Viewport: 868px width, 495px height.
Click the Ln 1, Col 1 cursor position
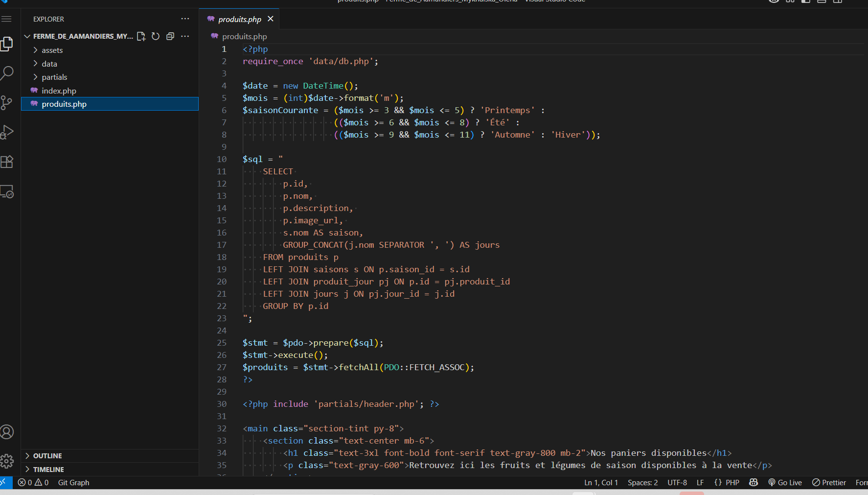601,482
